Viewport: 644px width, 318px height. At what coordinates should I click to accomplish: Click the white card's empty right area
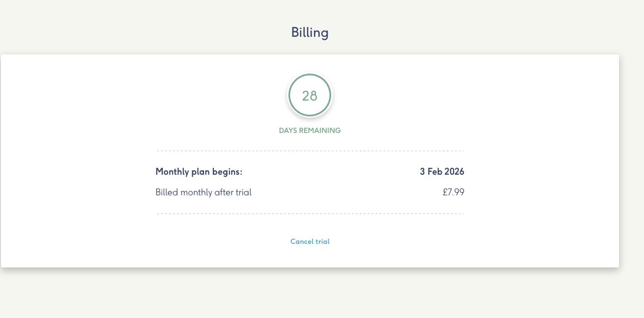(544, 162)
